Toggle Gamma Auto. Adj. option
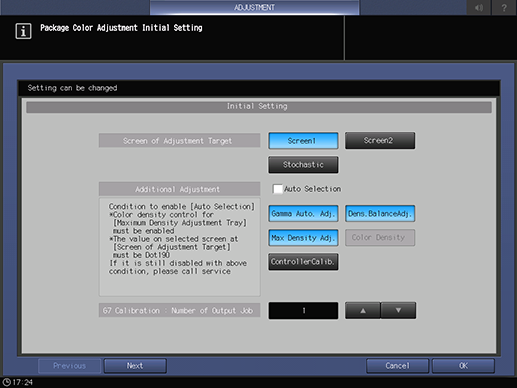The image size is (517, 388). click(x=303, y=214)
